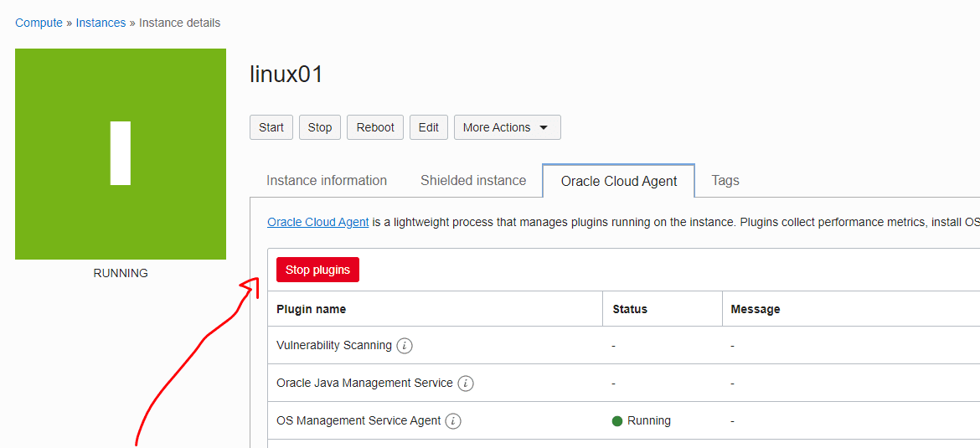Reboot the instance with Reboot button
The width and height of the screenshot is (980, 448).
375,127
